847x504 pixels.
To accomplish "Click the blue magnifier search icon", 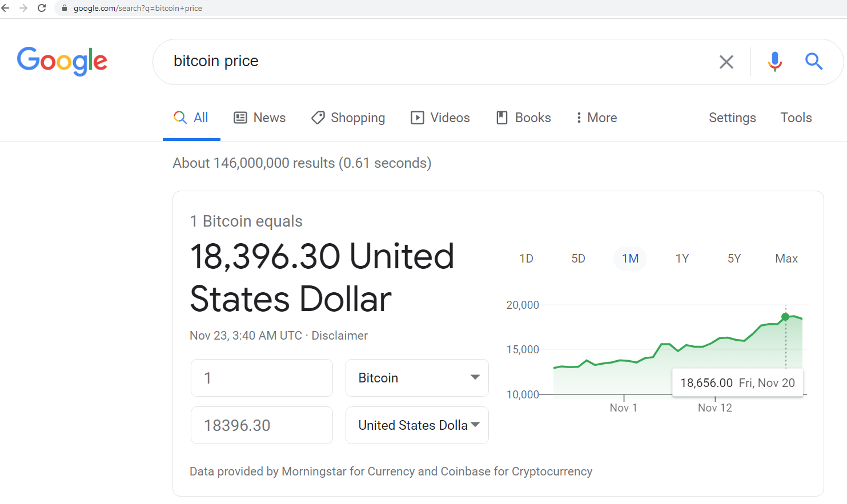I will point(814,61).
